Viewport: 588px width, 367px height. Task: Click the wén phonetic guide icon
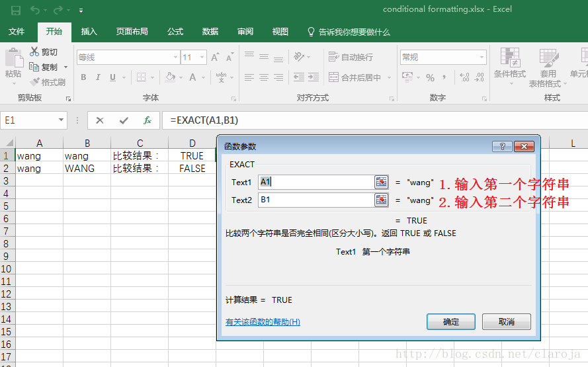pos(222,77)
